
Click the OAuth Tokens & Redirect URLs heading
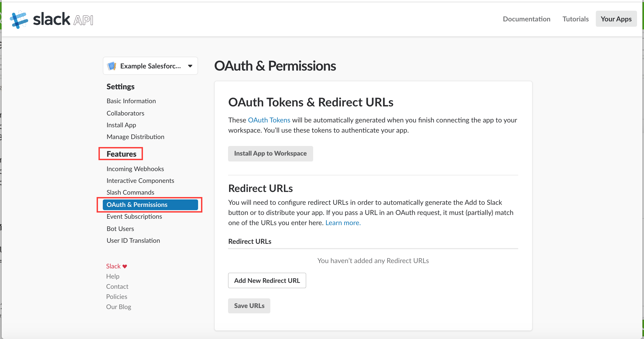[x=311, y=102]
